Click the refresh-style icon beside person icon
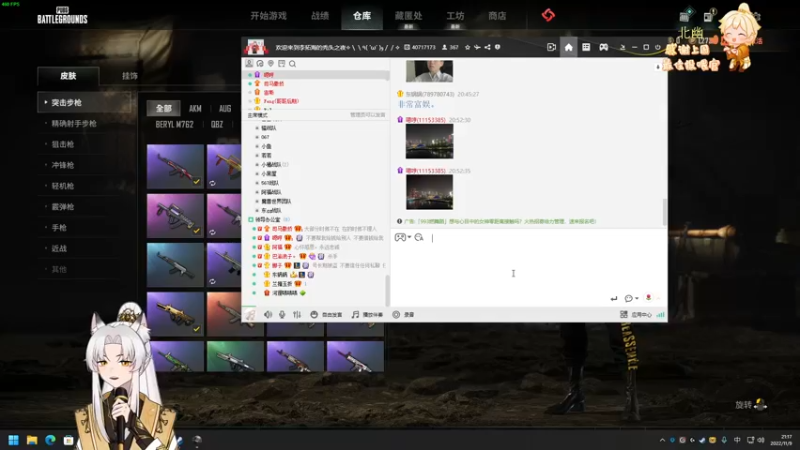The width and height of the screenshot is (800, 450). click(260, 63)
